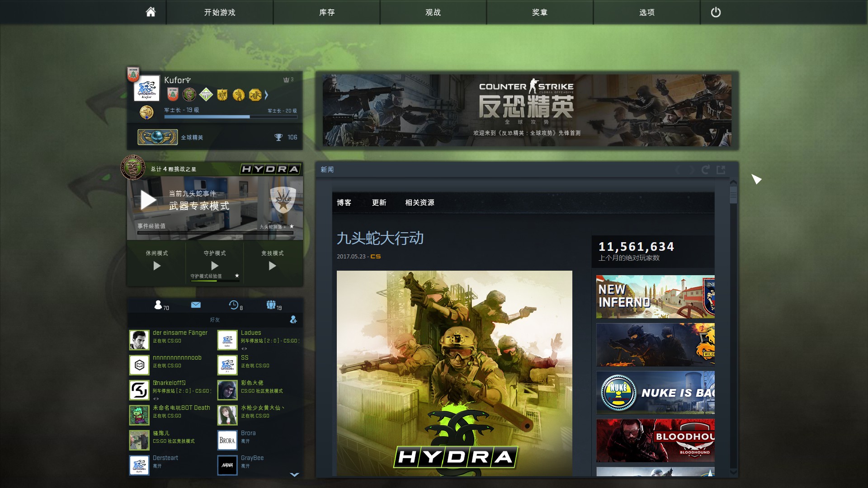Click the power quit icon
The image size is (868, 488).
pos(716,12)
